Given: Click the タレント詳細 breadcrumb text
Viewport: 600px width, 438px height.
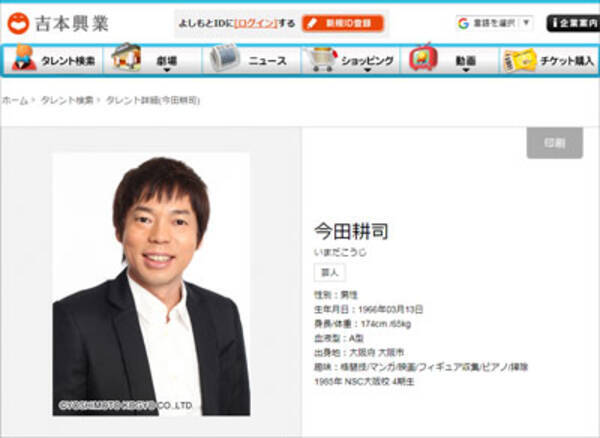Looking at the screenshot, I should pyautogui.click(x=153, y=100).
